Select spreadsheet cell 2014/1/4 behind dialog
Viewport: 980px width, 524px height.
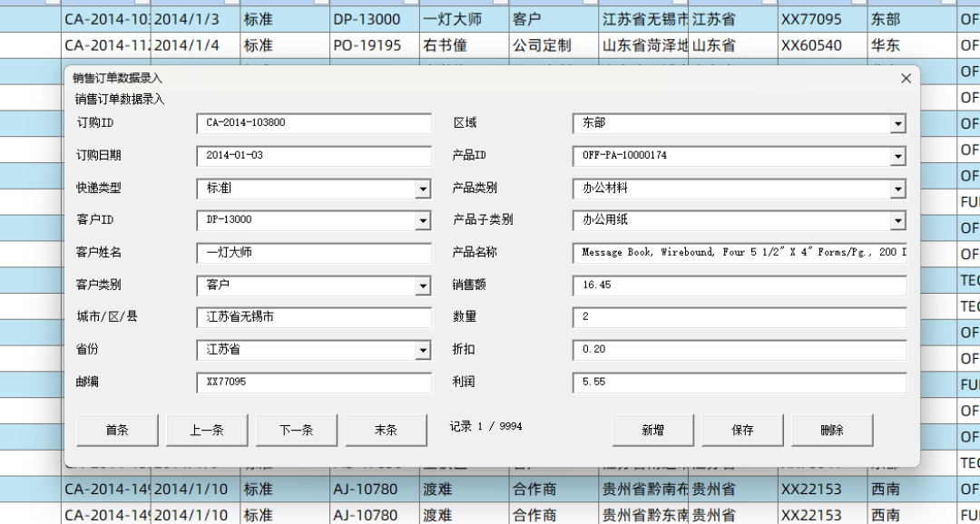(196, 45)
